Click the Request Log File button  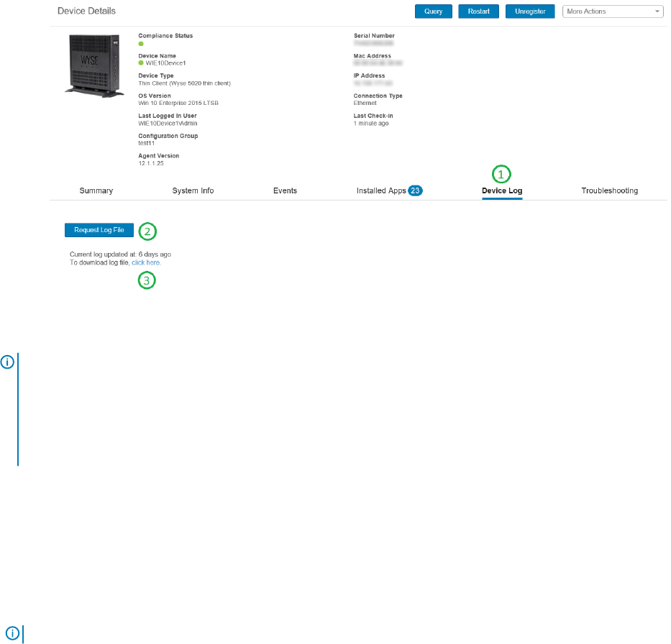pyautogui.click(x=99, y=230)
